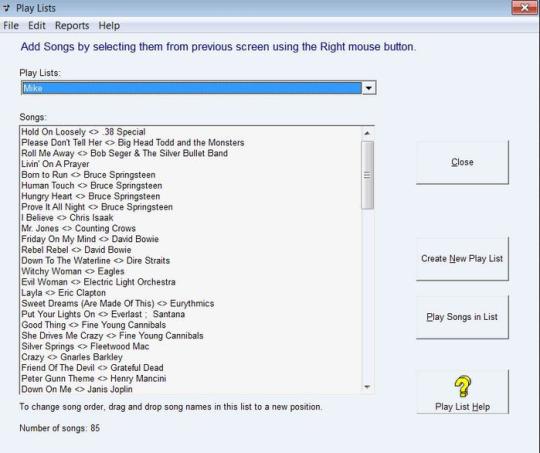Screen dimensions: 540x453
Task: Select Friend Of The Devil <> Grateful Dead
Action: 191,368
